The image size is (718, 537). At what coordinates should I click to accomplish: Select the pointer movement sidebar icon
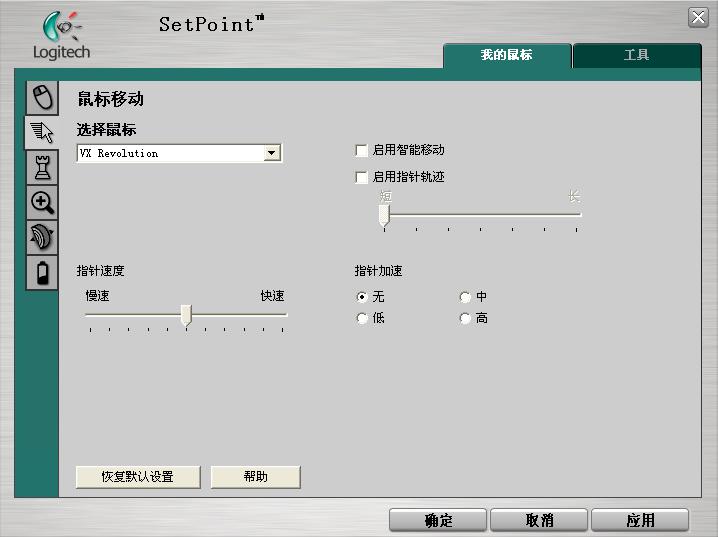pyautogui.click(x=42, y=132)
